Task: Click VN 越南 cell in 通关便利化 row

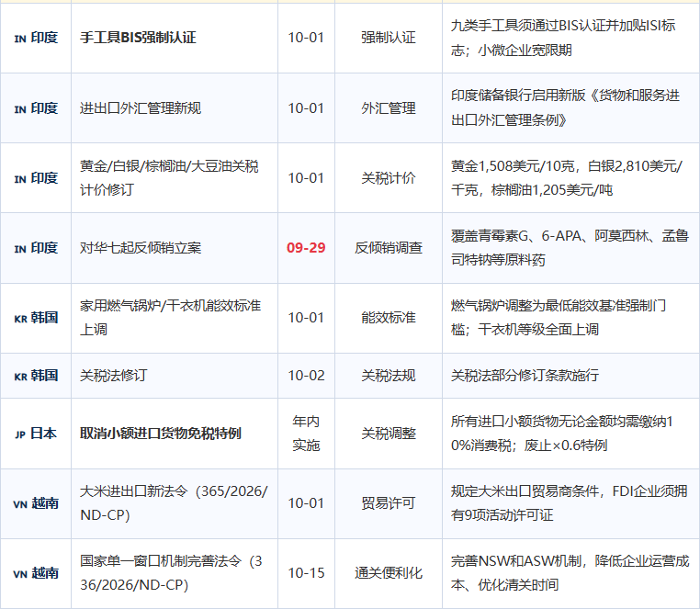Action: (36, 573)
